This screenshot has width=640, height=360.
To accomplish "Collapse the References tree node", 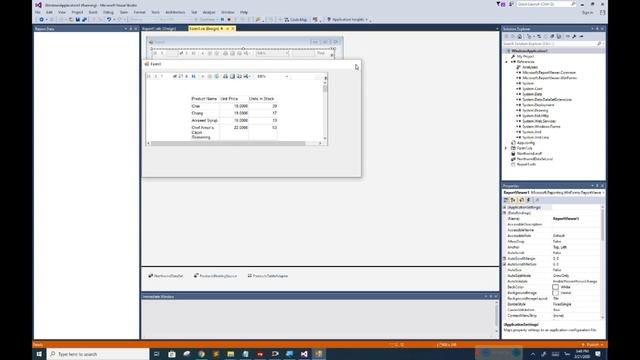I will tap(507, 62).
